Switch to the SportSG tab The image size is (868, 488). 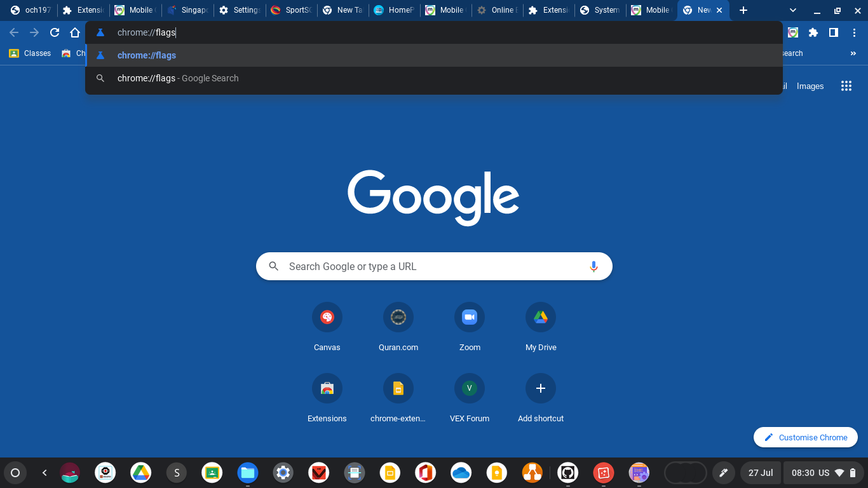291,10
